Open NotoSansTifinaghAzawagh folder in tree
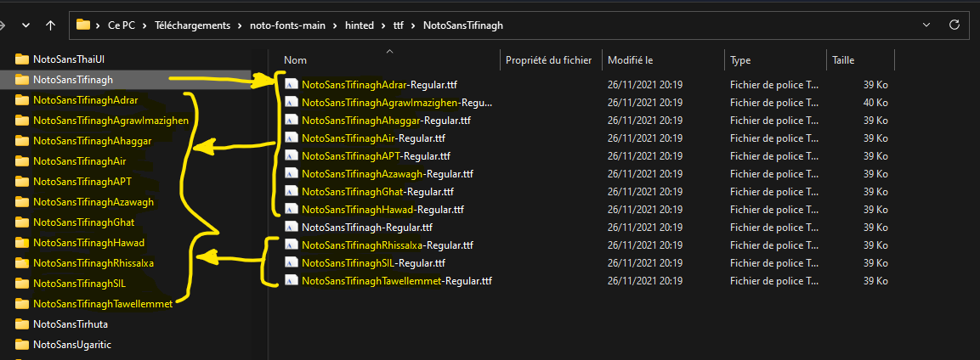Image resolution: width=980 pixels, height=360 pixels. pyautogui.click(x=93, y=201)
